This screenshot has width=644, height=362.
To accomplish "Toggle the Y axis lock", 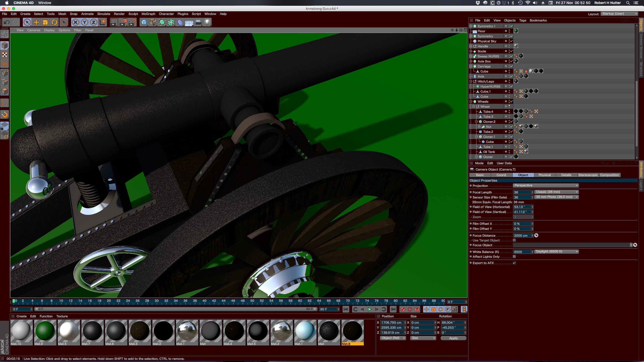I will coord(85,22).
